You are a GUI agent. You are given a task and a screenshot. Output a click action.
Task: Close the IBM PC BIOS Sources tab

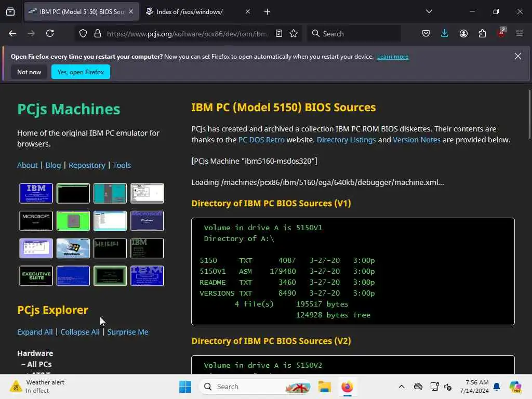coord(131,11)
